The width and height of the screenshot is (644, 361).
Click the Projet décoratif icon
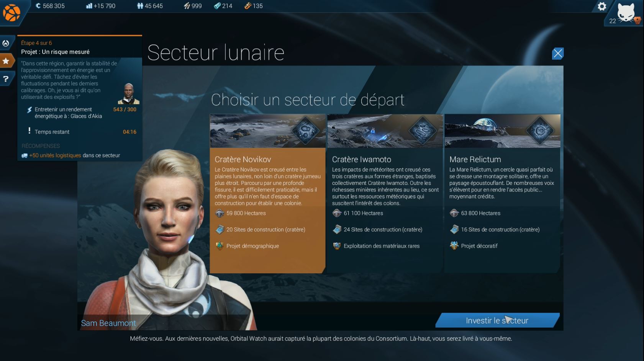click(454, 246)
